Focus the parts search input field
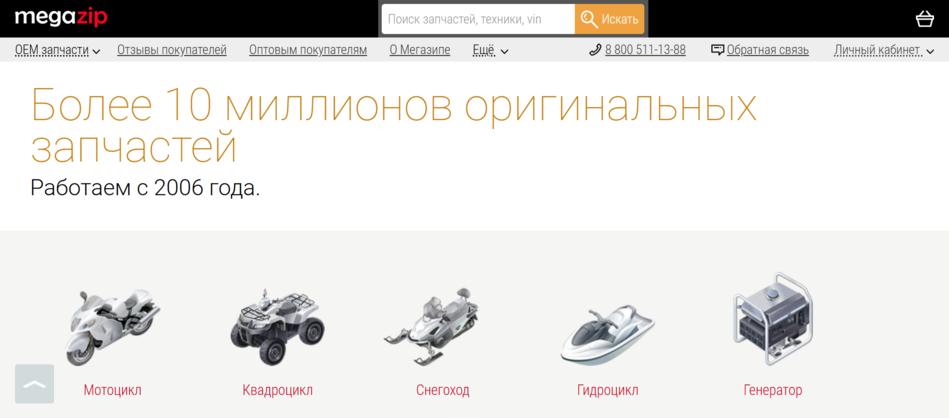This screenshot has width=949, height=418. point(478,19)
